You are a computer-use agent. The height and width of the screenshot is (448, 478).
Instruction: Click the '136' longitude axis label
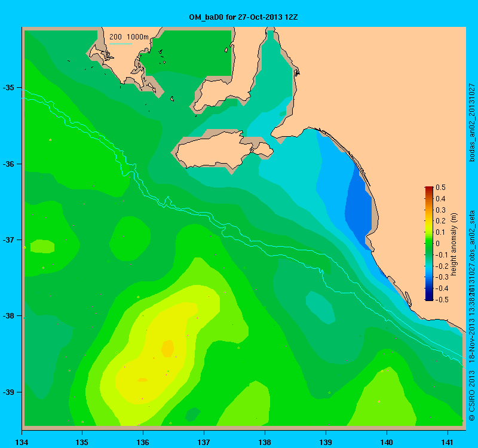pyautogui.click(x=143, y=442)
